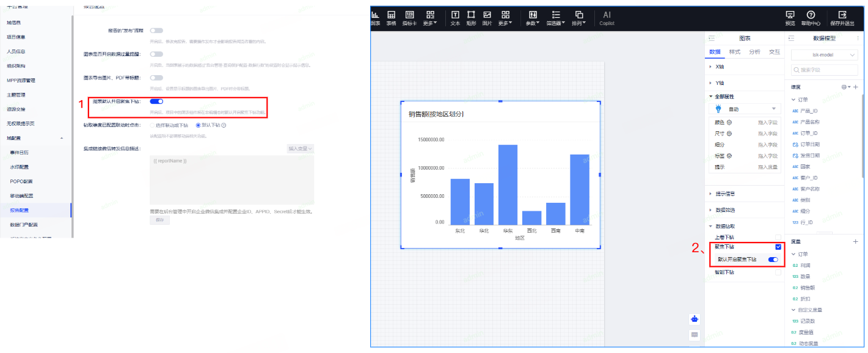Click the 保存 button under the description
Image resolution: width=868 pixels, height=353 pixels.
pyautogui.click(x=159, y=220)
